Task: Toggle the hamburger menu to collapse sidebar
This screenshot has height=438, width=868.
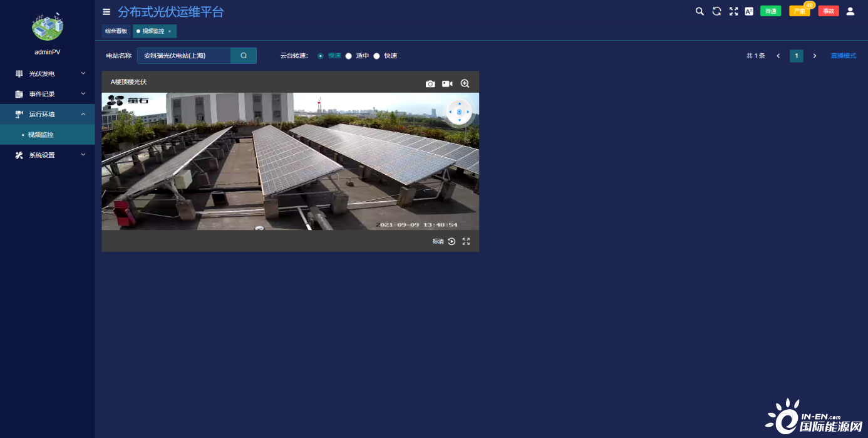Action: click(106, 12)
